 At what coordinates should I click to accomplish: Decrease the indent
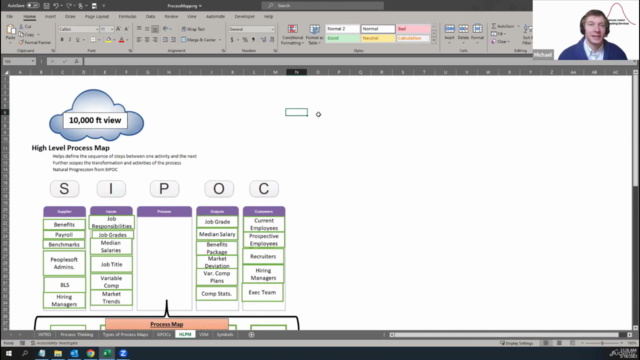(165, 40)
